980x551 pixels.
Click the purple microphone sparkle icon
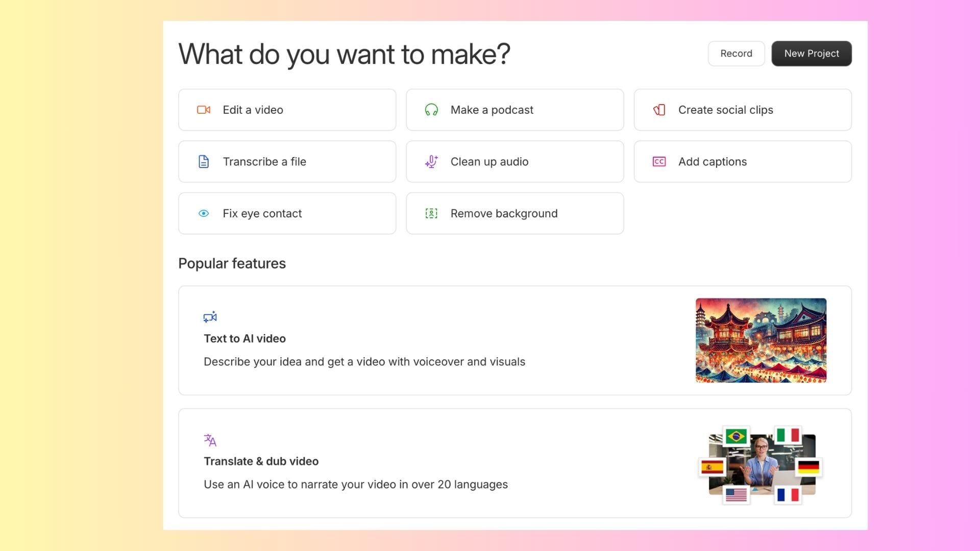tap(431, 162)
